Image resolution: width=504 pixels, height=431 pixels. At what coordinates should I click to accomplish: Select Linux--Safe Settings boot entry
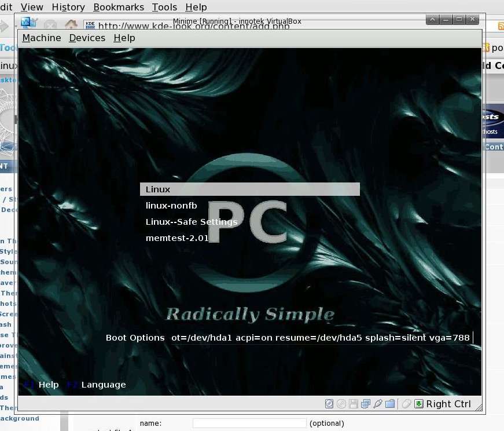coord(192,222)
